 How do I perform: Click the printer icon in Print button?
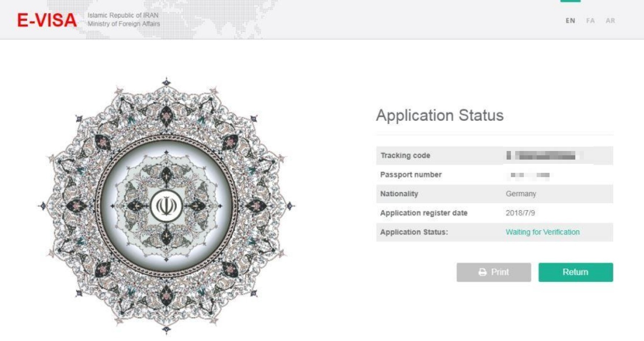(482, 272)
